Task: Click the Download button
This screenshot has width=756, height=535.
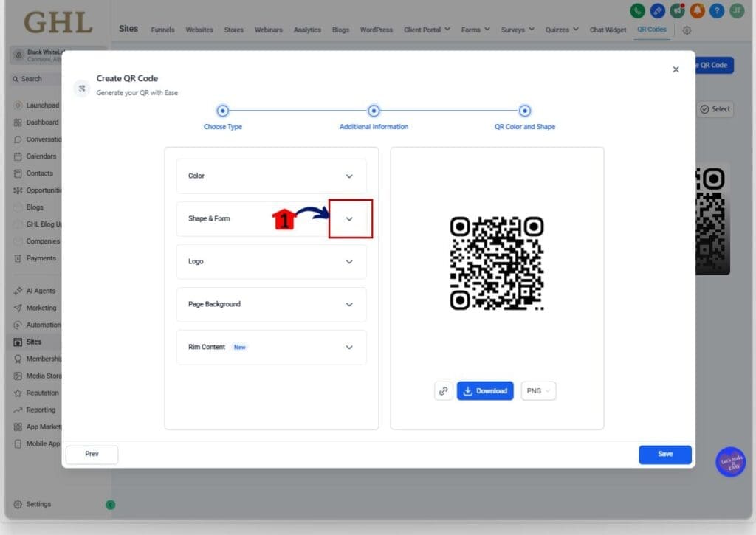Action: [485, 390]
